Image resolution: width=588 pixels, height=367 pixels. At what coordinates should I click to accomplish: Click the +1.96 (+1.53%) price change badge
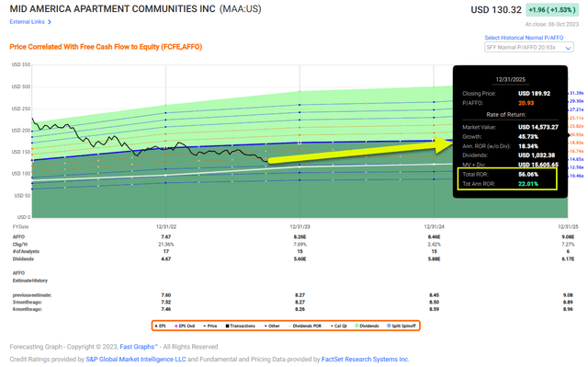pyautogui.click(x=552, y=10)
